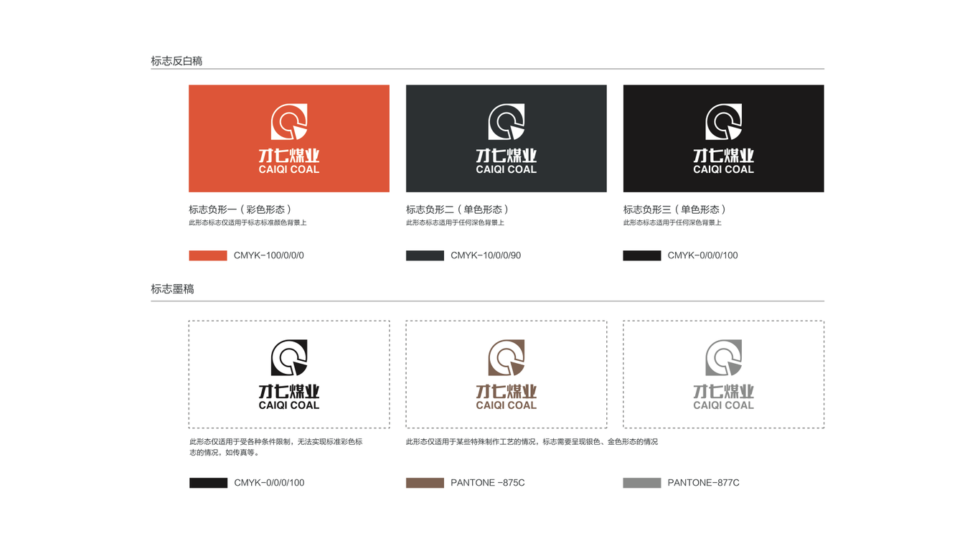The width and height of the screenshot is (980, 551).
Task: Click the logo emblem on the black card
Action: click(x=723, y=122)
